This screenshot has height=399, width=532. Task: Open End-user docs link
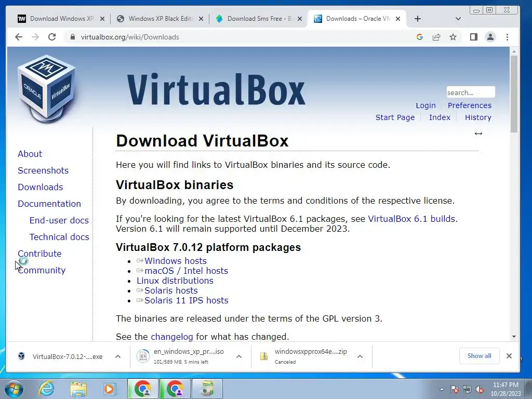59,220
